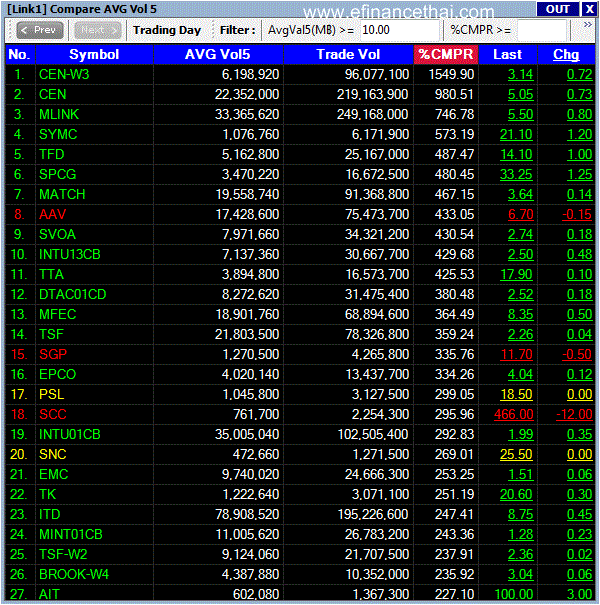Select the AAV symbol in red
The image size is (600, 605).
52,215
